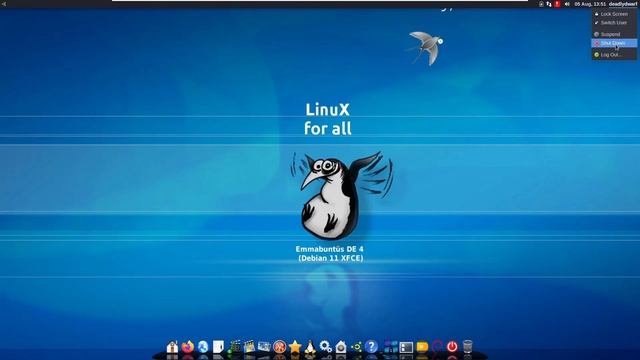Viewport: 640px width, 360px height.
Task: Open the yellow folder dock icon
Action: tap(422, 347)
